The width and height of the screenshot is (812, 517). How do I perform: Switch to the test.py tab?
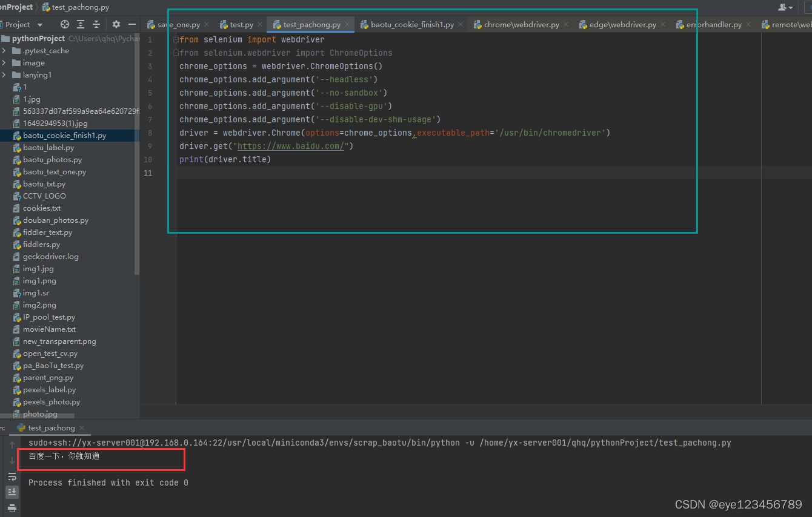click(241, 24)
